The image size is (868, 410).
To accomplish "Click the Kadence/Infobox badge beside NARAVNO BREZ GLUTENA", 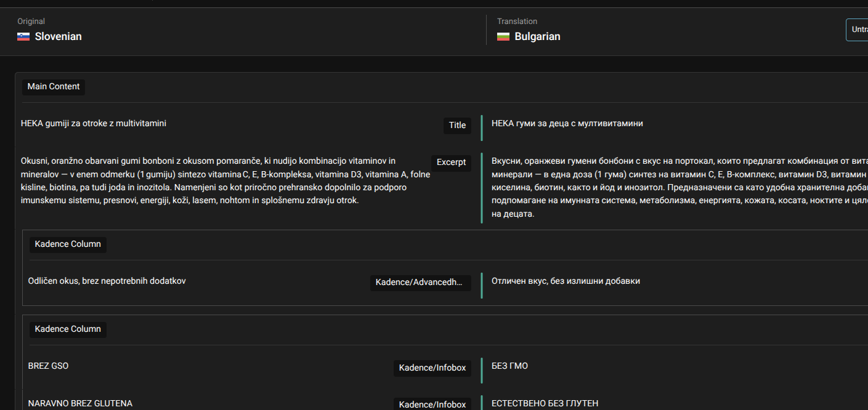I will pos(432,404).
